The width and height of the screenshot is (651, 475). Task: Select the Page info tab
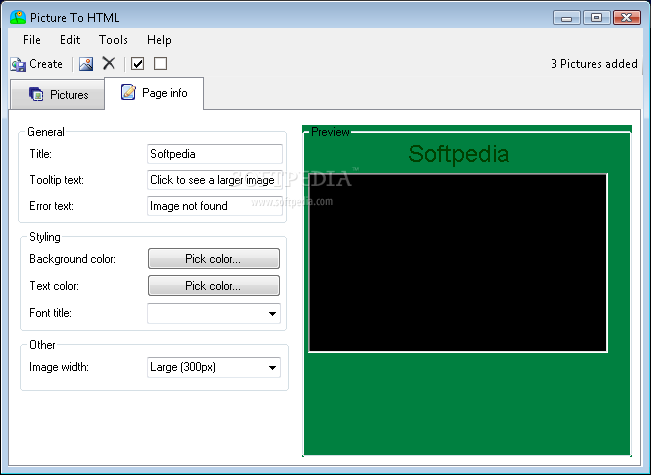point(154,93)
